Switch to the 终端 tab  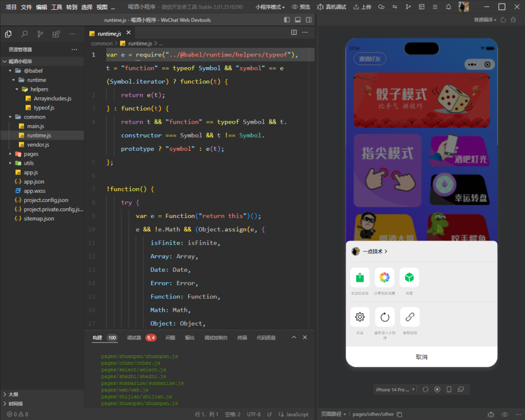tap(242, 337)
